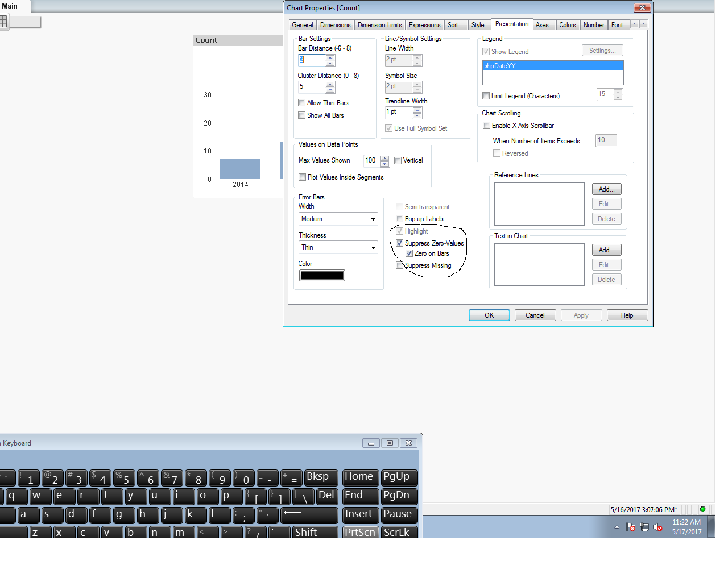The image size is (728, 582).
Task: Click the 2014 bar in Count chart
Action: point(240,169)
